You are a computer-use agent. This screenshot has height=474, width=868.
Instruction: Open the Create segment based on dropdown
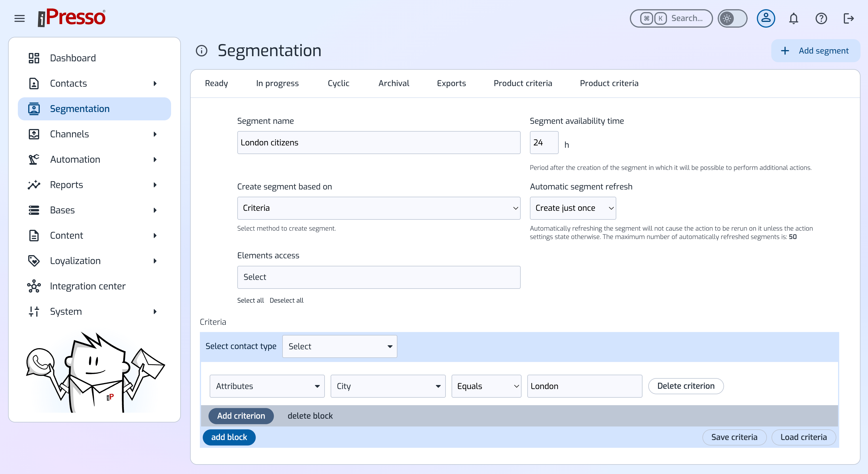(379, 208)
